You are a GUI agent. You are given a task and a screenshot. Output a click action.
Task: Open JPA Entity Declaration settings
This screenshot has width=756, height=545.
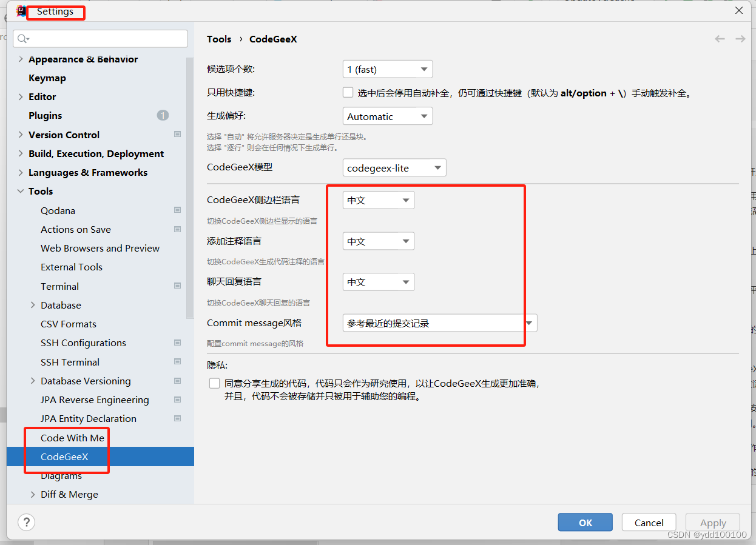click(x=89, y=418)
